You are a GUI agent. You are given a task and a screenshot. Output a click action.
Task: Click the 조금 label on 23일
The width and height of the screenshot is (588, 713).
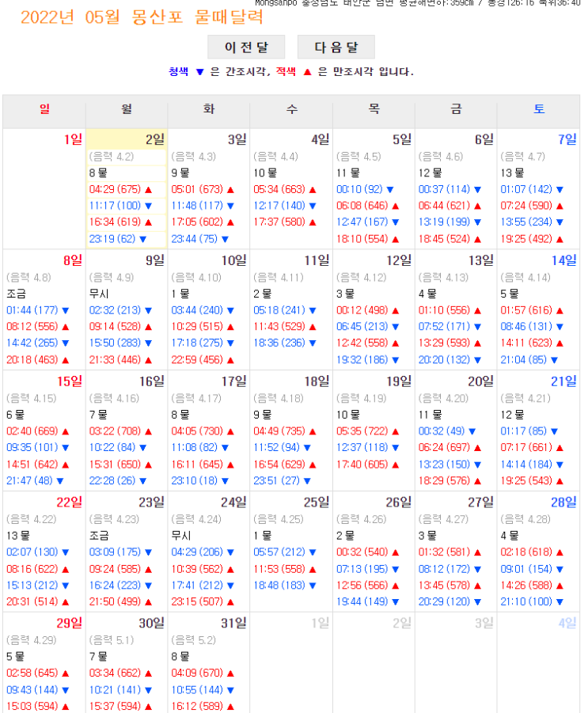[99, 536]
